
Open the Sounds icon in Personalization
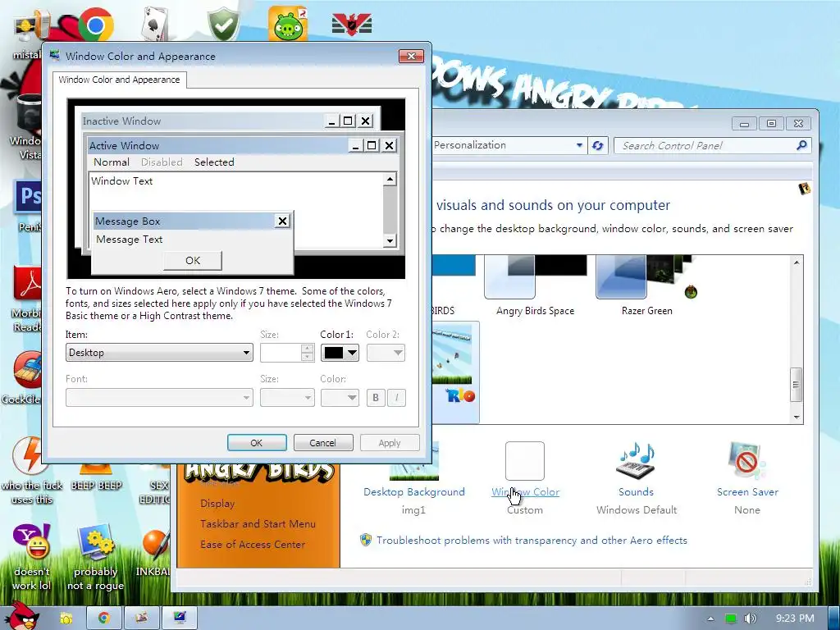pos(637,461)
